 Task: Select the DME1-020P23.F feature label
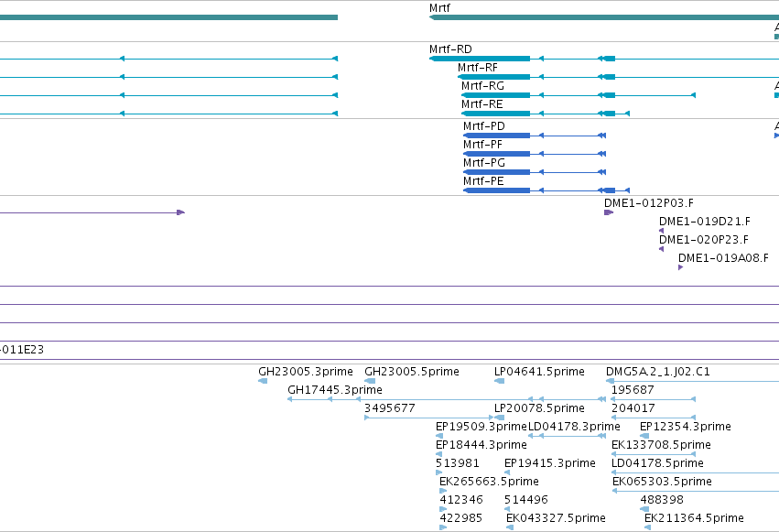point(704,240)
